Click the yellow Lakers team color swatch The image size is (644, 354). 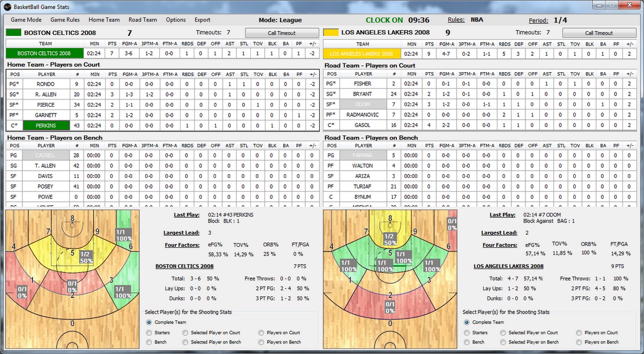331,33
